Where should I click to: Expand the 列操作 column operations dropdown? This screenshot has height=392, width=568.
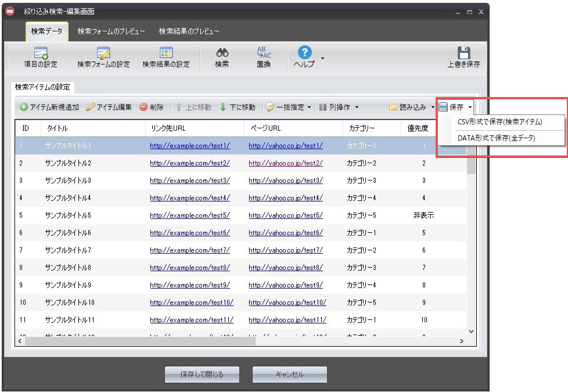pyautogui.click(x=339, y=107)
